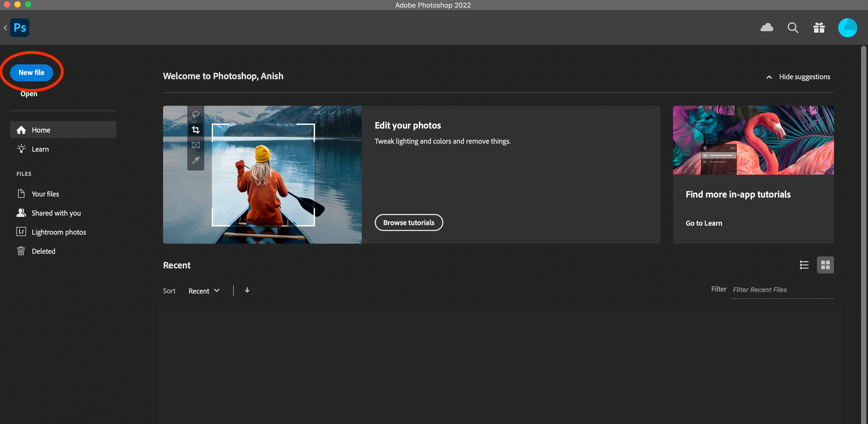Click the back chevron beside Ps logo
This screenshot has width=868, height=424.
5,28
